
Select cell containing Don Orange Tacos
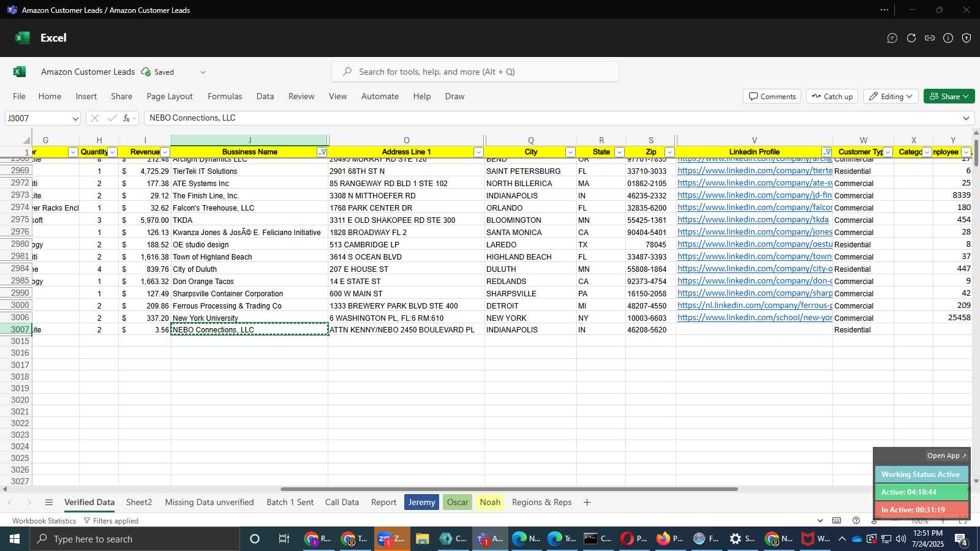tap(249, 282)
